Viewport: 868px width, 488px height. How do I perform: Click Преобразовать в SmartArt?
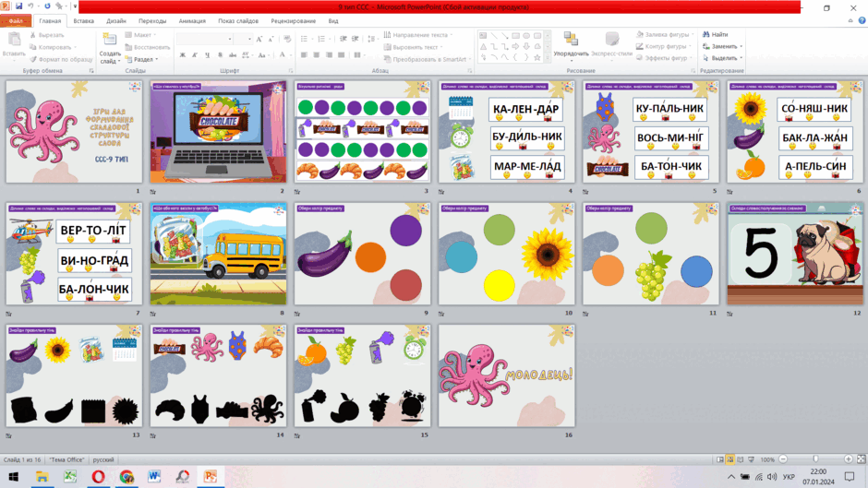pyautogui.click(x=428, y=59)
